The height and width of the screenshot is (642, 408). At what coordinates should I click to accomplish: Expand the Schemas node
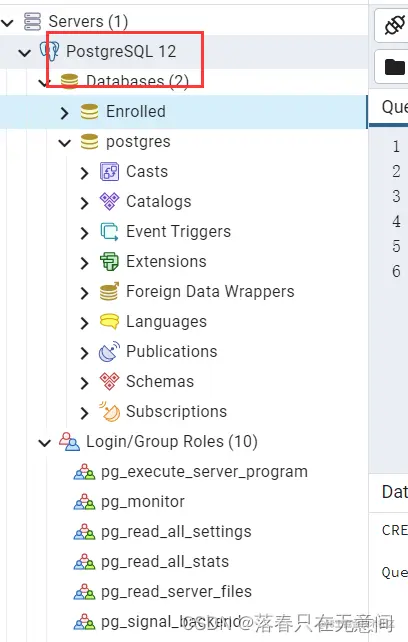tap(84, 383)
